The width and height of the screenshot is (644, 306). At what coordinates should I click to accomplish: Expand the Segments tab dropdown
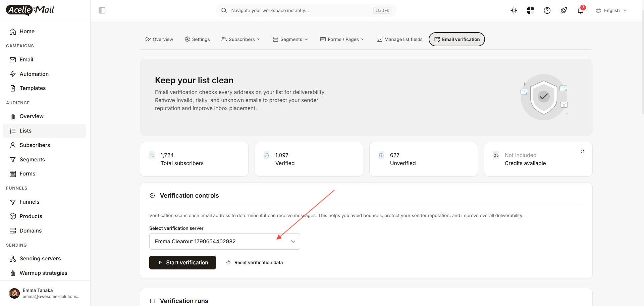click(x=290, y=39)
